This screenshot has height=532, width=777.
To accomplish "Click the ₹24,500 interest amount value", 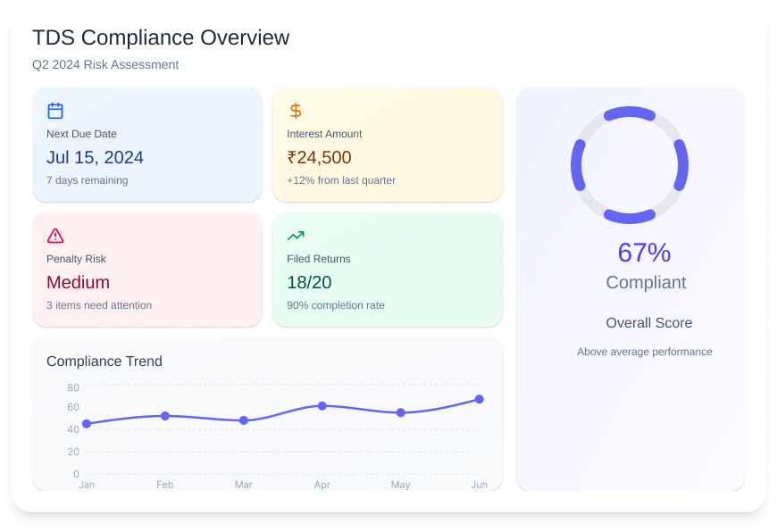I will coord(319,158).
